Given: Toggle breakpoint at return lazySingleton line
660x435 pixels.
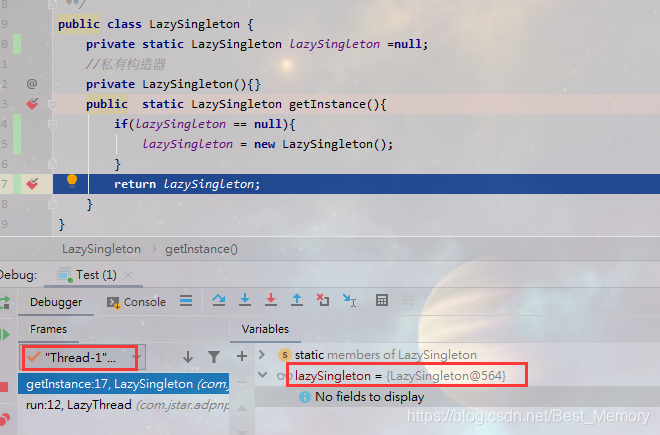Looking at the screenshot, I should coord(32,184).
